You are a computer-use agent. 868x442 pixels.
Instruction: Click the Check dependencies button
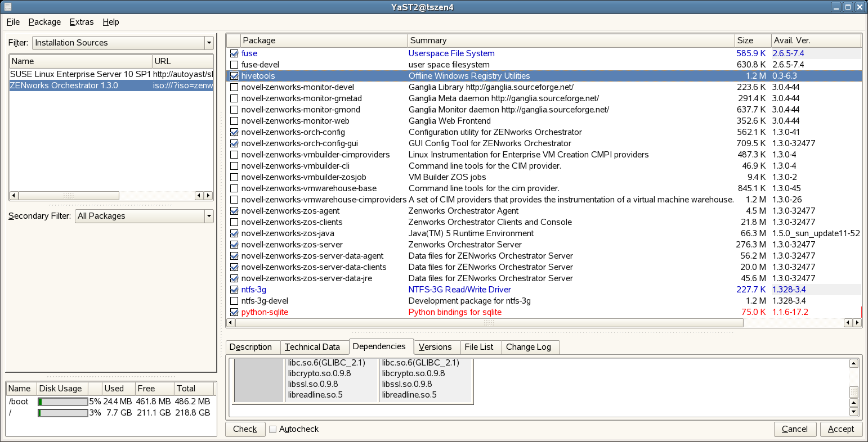tap(245, 429)
